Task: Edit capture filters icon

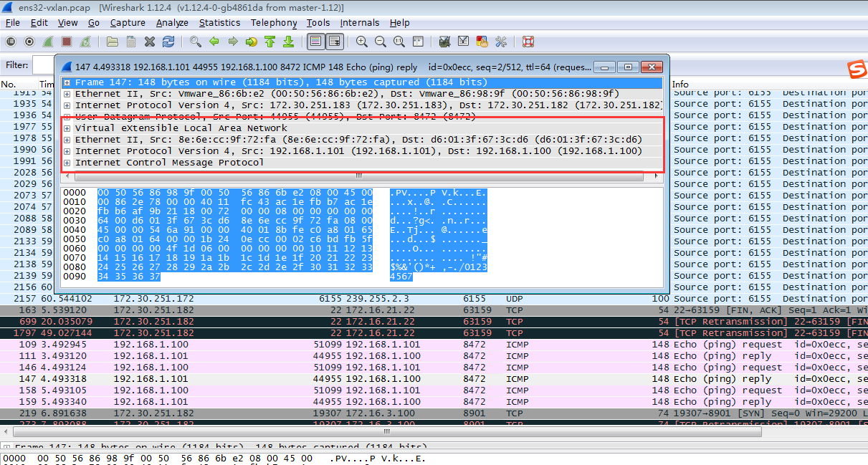Action: pos(445,42)
